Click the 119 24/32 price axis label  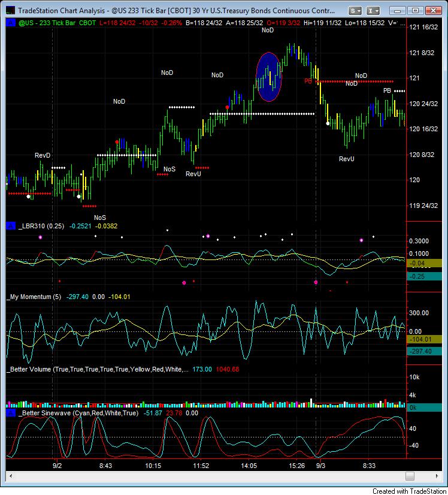(423, 206)
